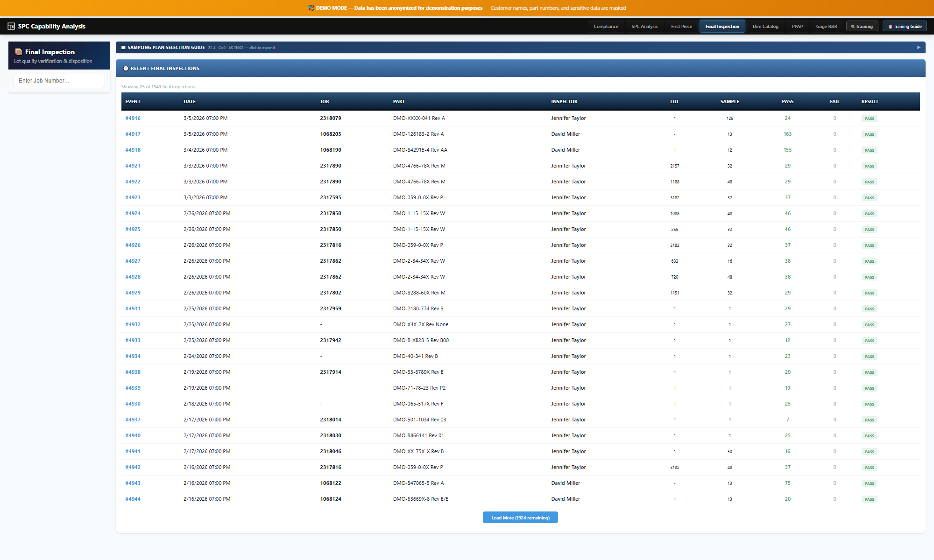Open event #4931 inspection link
The width and height of the screenshot is (934, 560).
tap(133, 309)
